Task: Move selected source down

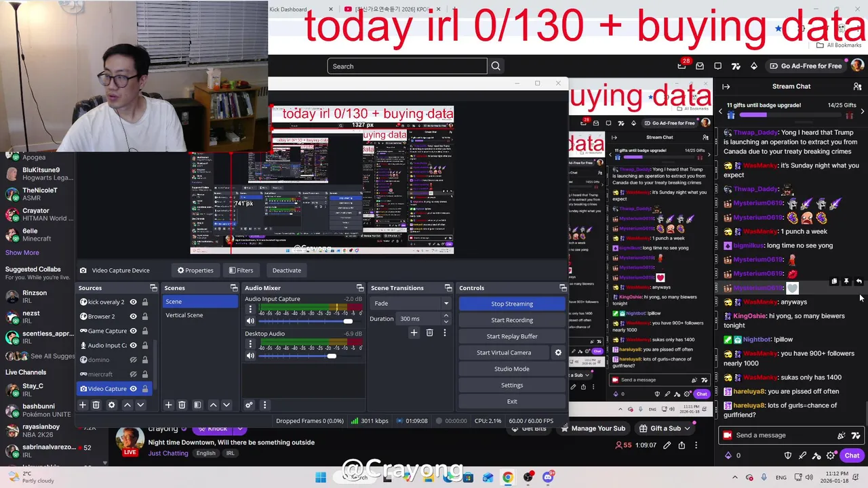Action: [x=140, y=405]
